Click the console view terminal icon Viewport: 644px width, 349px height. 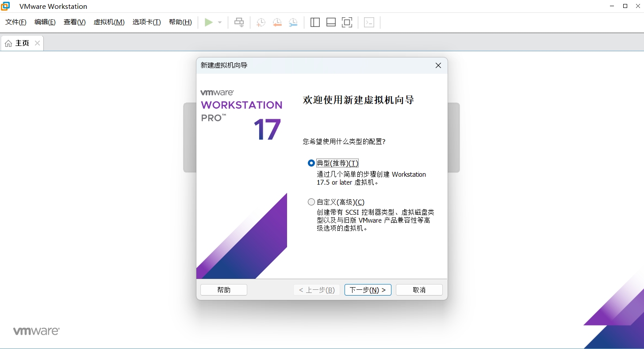point(369,23)
